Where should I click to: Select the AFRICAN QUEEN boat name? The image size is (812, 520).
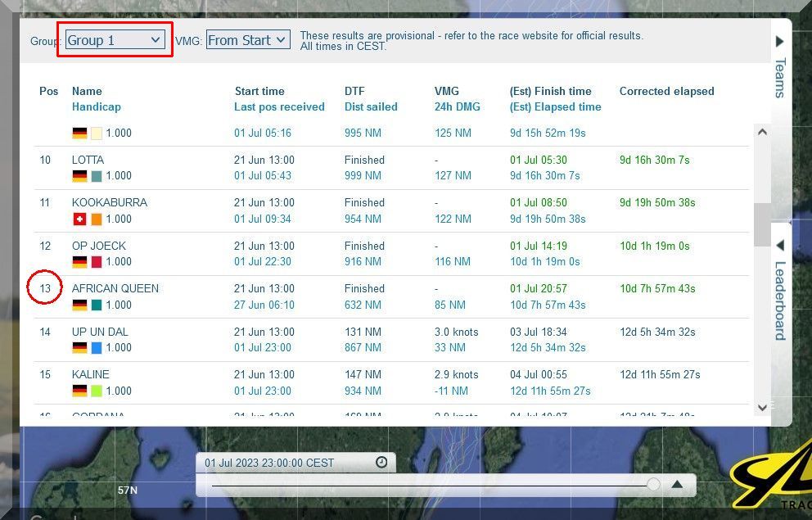tap(115, 288)
